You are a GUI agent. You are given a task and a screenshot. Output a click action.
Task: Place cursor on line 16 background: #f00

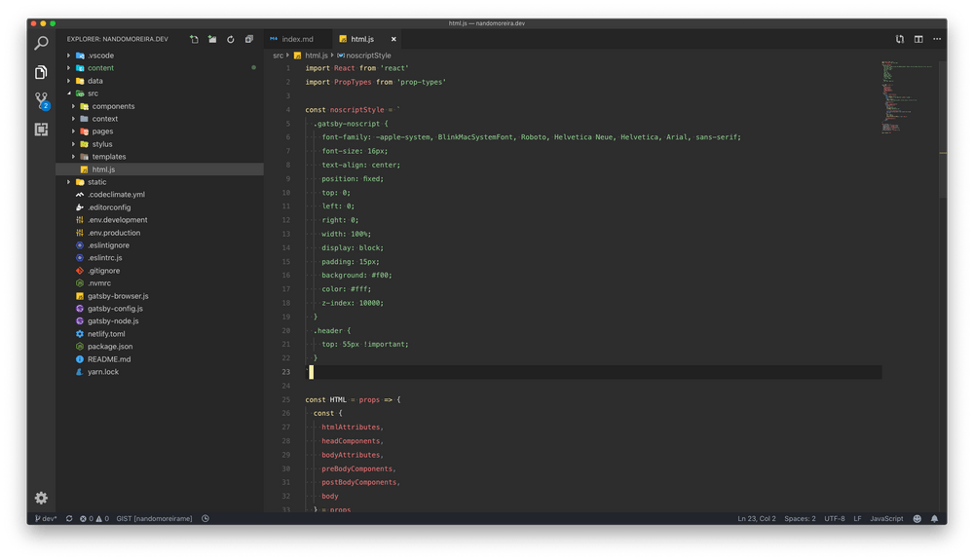356,275
